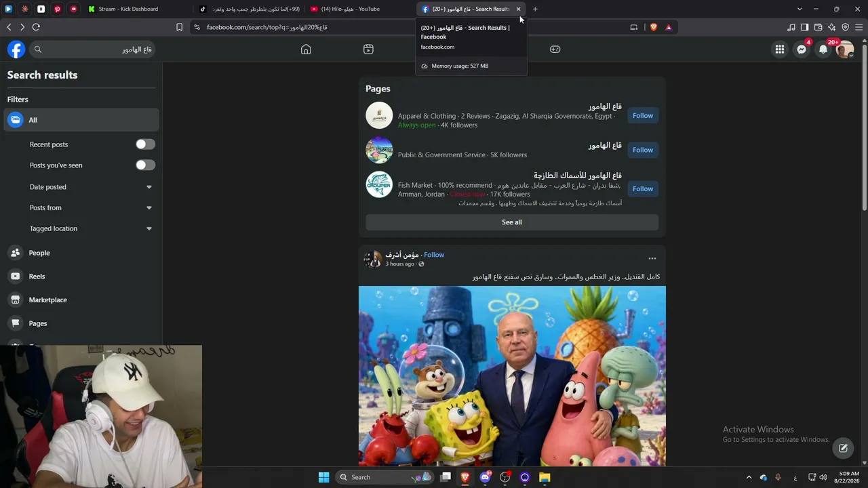Open Brave Shields icon
Image resolution: width=868 pixels, height=488 pixels.
[x=654, y=27]
